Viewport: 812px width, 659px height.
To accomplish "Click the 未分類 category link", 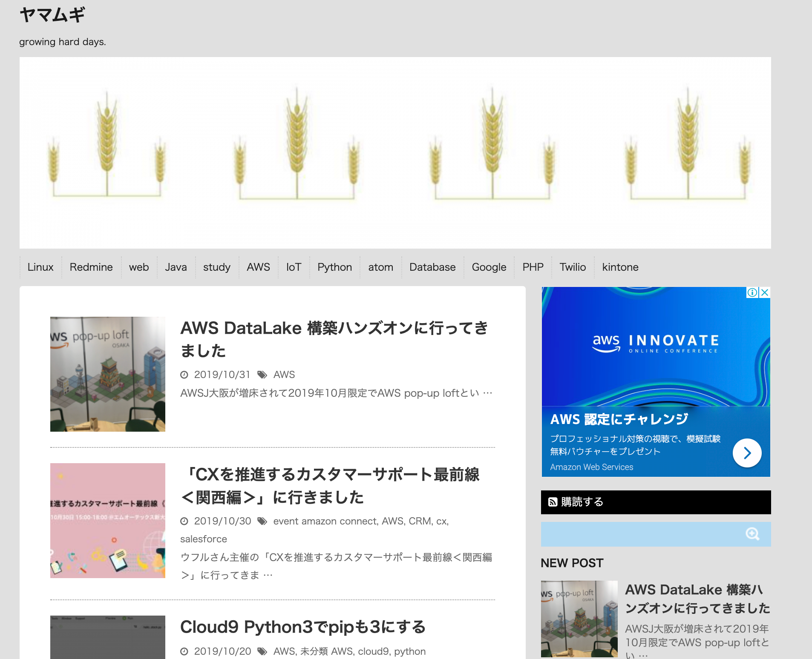I will [314, 651].
